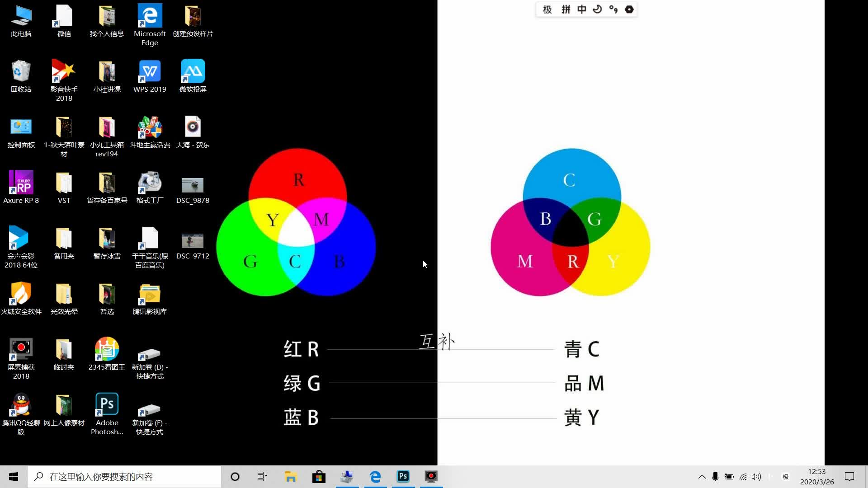Open Adobe Photoshop desktop shortcut
The image size is (868, 488).
107,404
